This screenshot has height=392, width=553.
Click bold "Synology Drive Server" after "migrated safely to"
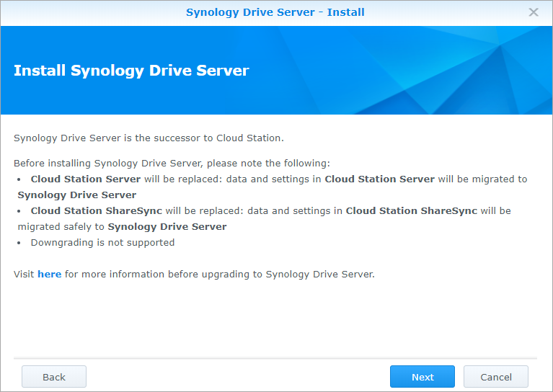(x=167, y=227)
